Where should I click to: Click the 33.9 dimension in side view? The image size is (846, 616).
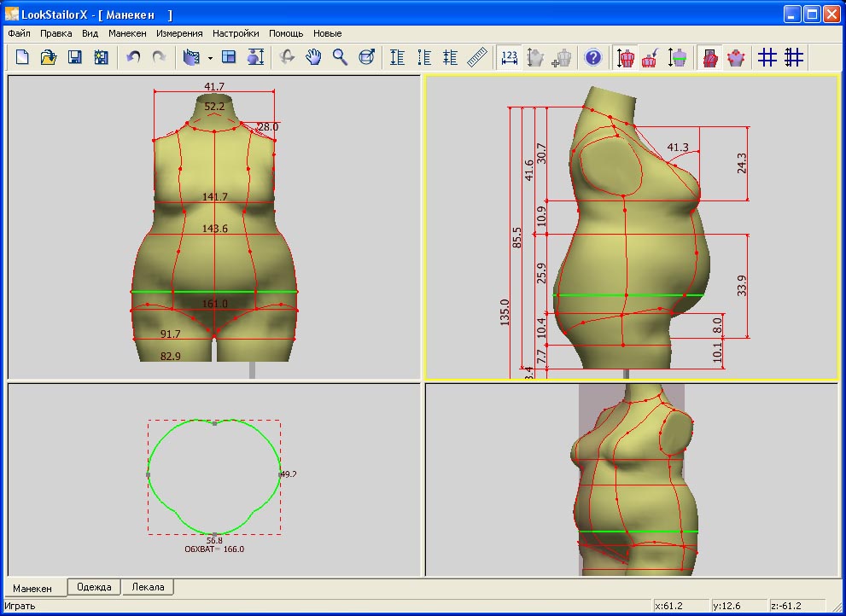[x=742, y=286]
